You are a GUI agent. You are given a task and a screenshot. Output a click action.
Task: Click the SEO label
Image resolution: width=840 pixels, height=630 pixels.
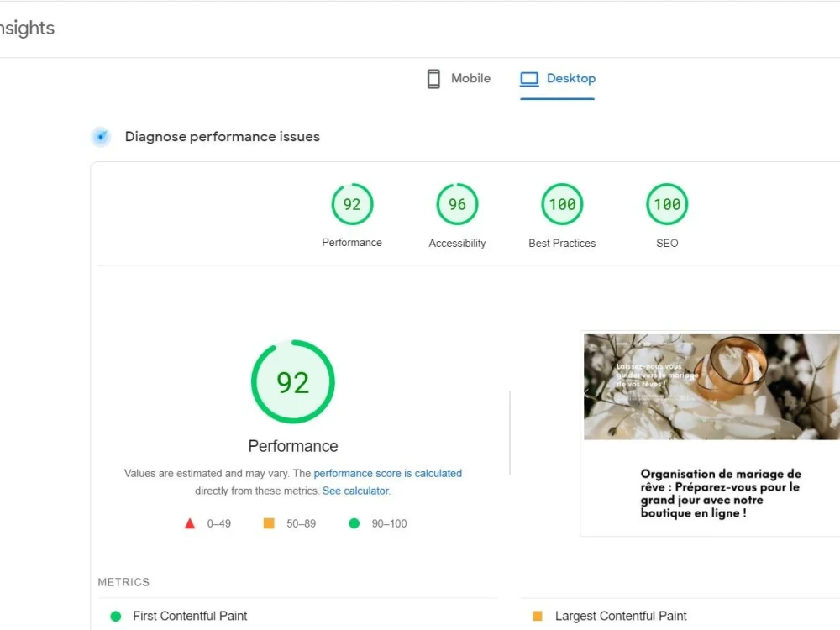[x=667, y=244]
